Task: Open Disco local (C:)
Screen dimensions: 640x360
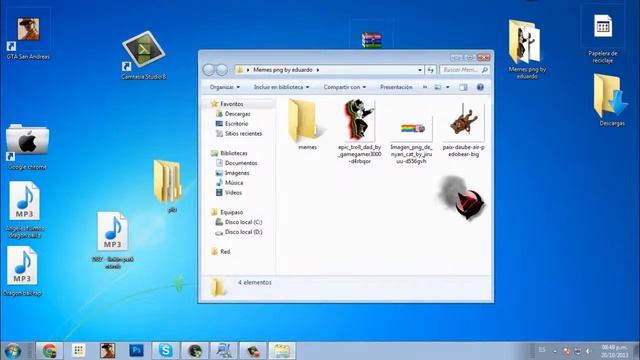Action: pyautogui.click(x=243, y=222)
